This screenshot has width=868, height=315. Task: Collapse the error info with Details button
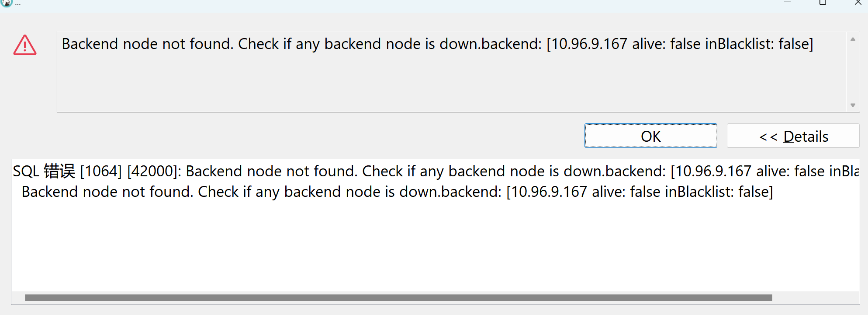pos(793,136)
